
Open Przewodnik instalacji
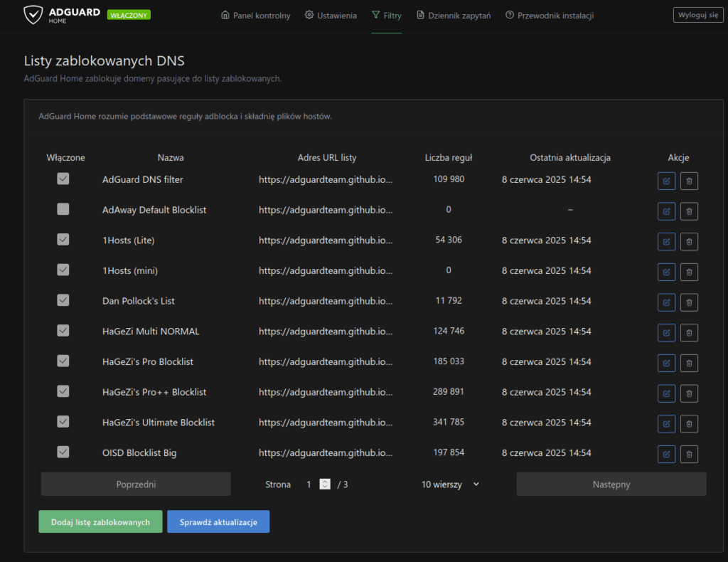550,16
